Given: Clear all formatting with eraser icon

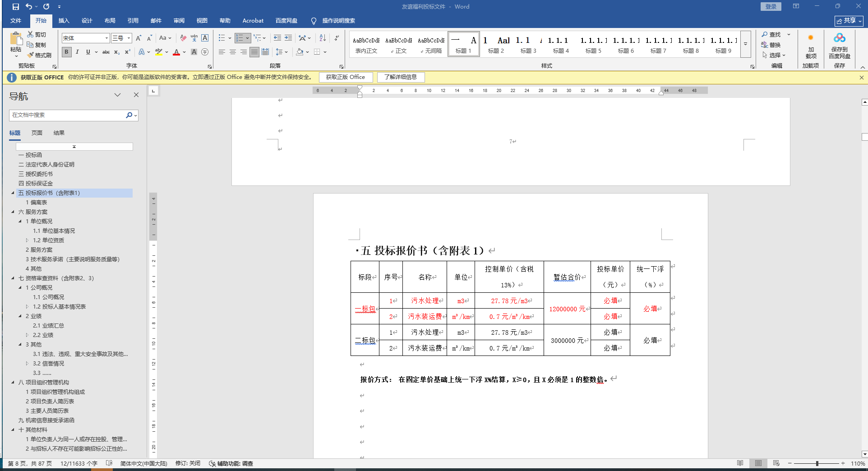Looking at the screenshot, I should point(183,38).
